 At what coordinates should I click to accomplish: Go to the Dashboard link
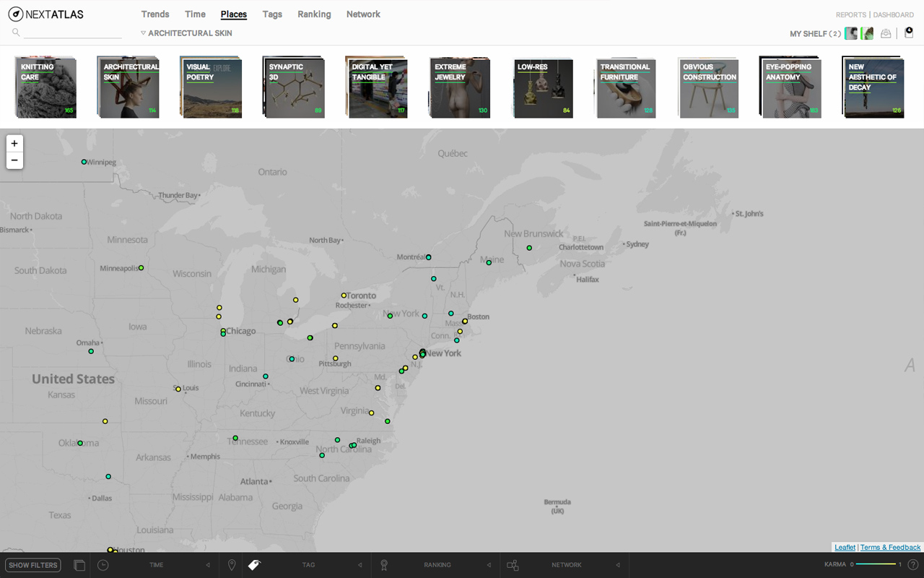[894, 14]
